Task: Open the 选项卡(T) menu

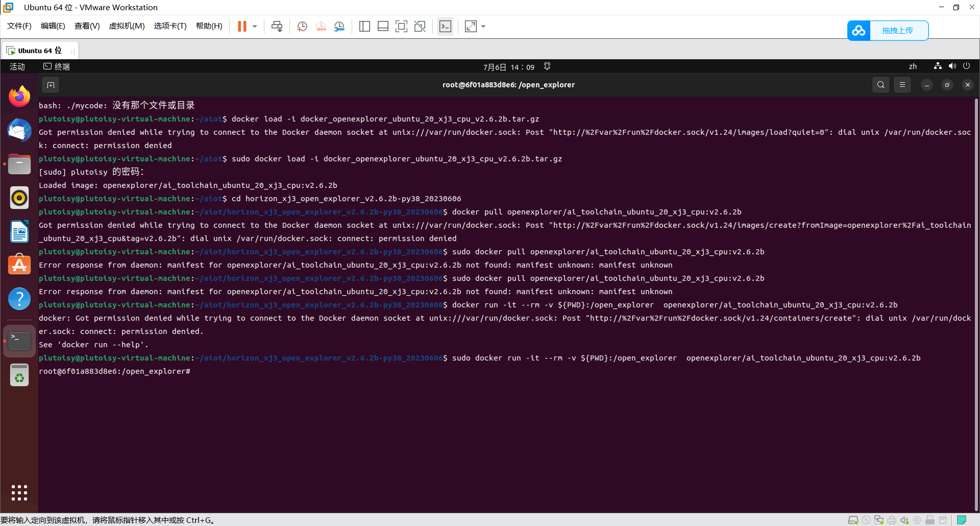Action: point(170,26)
